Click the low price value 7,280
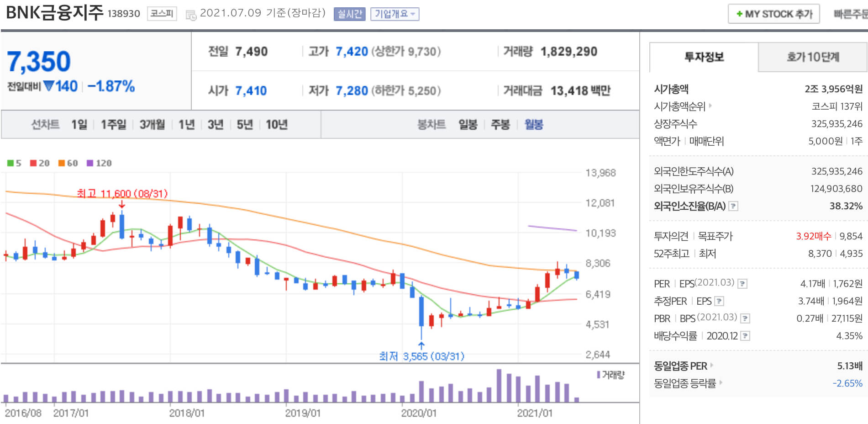 pyautogui.click(x=352, y=91)
